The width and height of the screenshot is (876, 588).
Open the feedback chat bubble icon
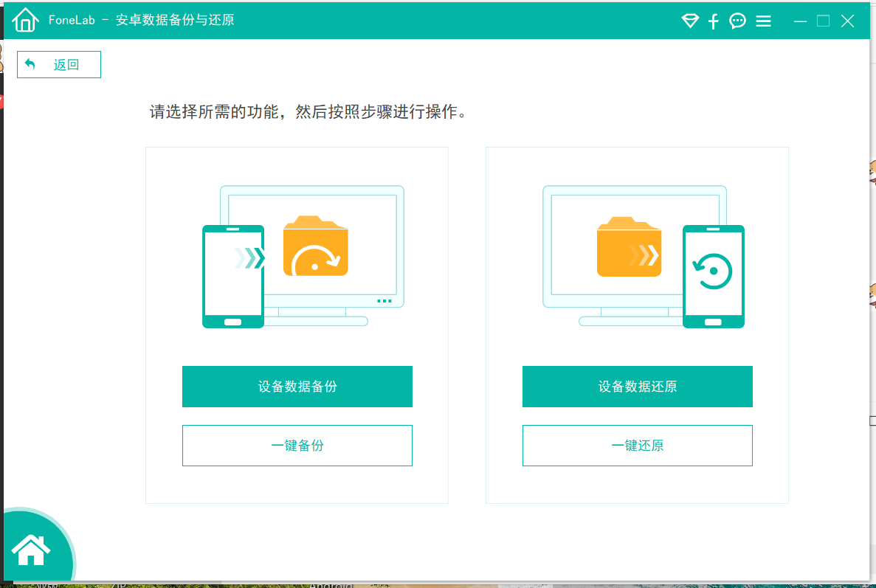click(737, 21)
